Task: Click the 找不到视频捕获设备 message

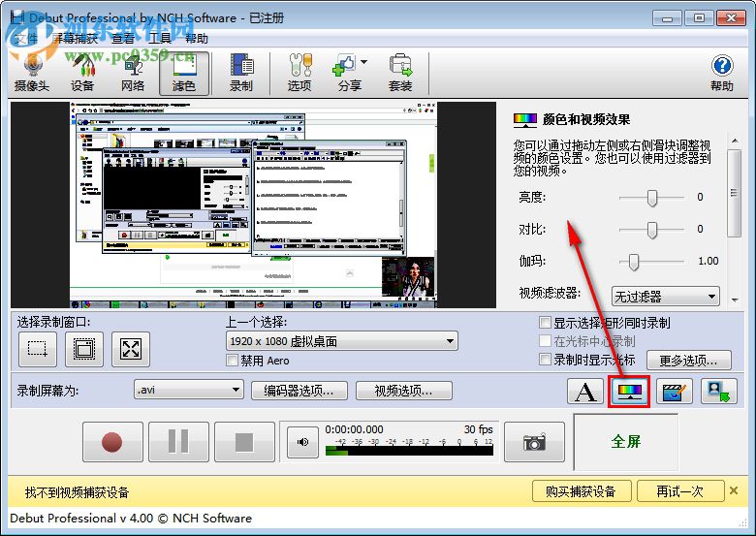Action: point(78,492)
